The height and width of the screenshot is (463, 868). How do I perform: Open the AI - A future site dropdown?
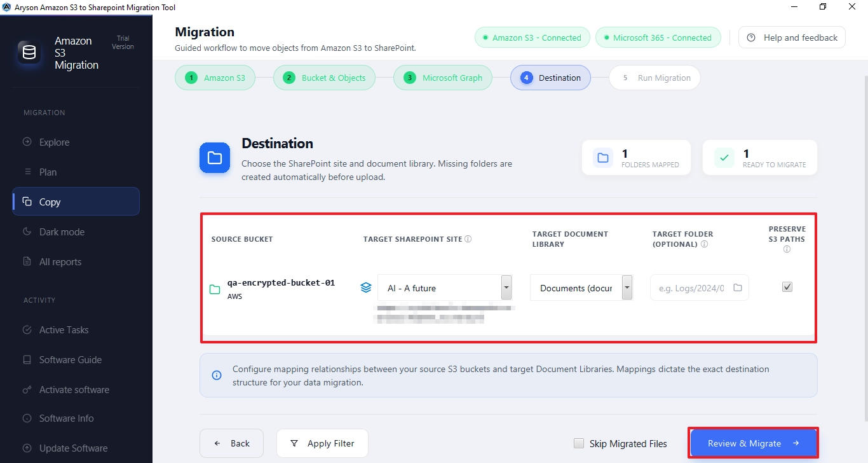445,287
